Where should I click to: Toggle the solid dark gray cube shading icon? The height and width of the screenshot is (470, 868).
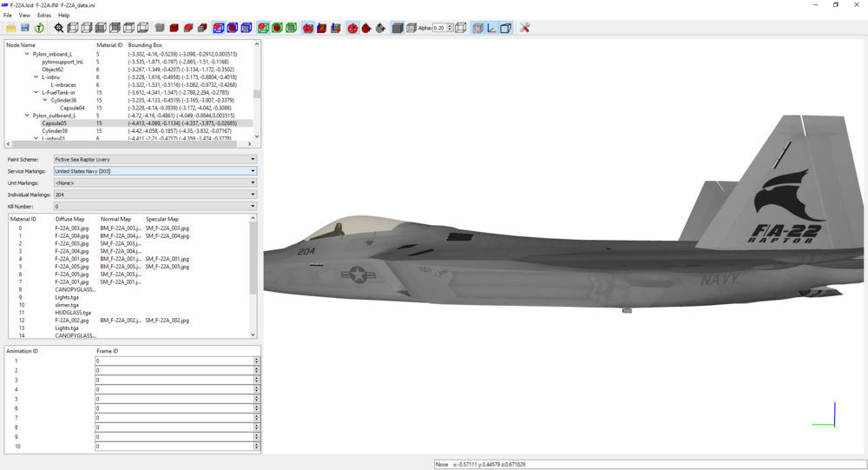click(x=398, y=28)
